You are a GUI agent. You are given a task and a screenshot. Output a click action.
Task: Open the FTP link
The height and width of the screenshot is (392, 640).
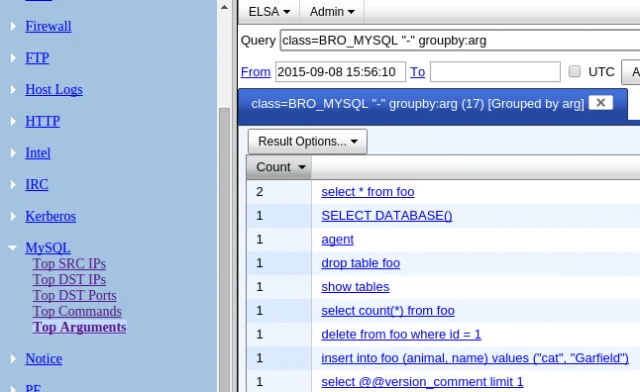(x=37, y=58)
